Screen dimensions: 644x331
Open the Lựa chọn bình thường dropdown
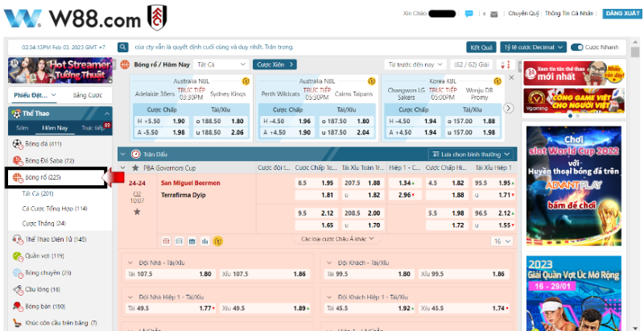pyautogui.click(x=471, y=155)
